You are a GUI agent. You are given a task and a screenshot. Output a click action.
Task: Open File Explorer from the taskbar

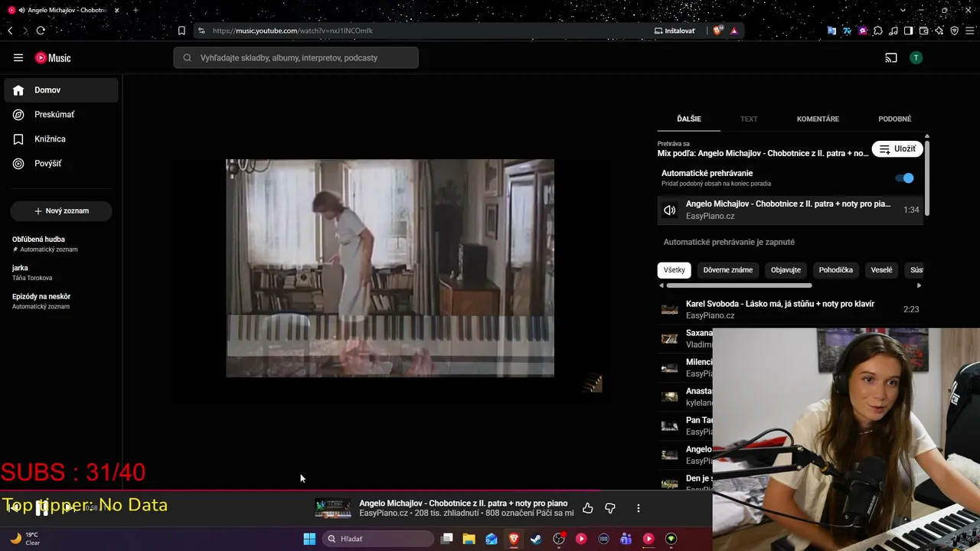click(469, 539)
